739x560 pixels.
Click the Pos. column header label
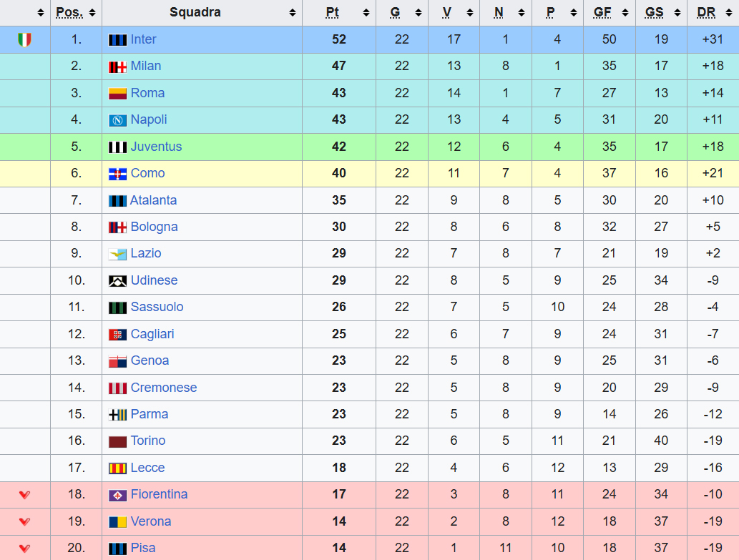click(69, 13)
